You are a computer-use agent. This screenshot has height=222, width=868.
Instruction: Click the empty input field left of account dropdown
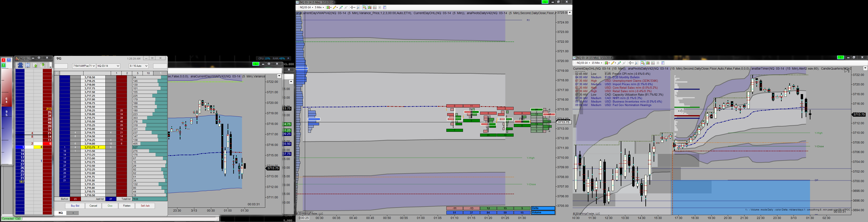click(61, 66)
